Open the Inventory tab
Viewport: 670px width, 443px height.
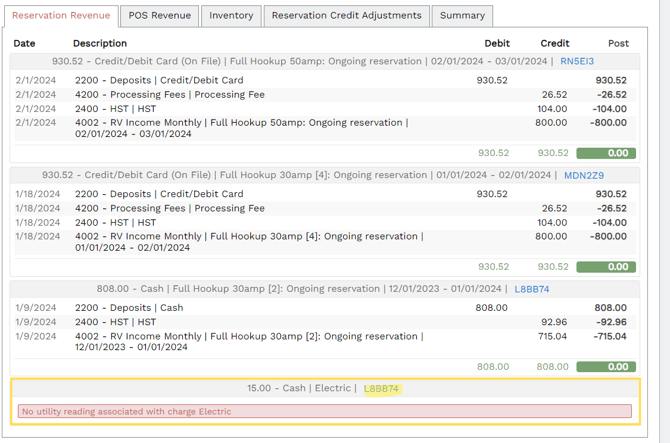click(231, 16)
